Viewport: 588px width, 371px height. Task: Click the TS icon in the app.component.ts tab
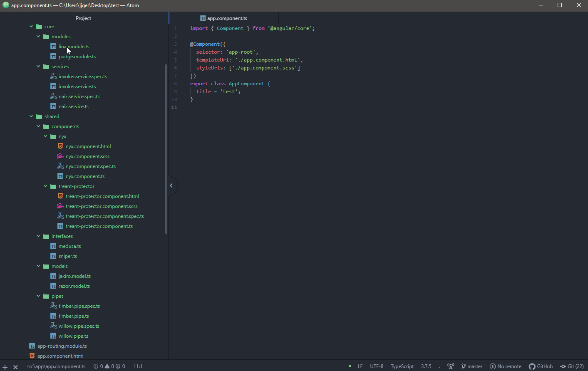(x=203, y=18)
